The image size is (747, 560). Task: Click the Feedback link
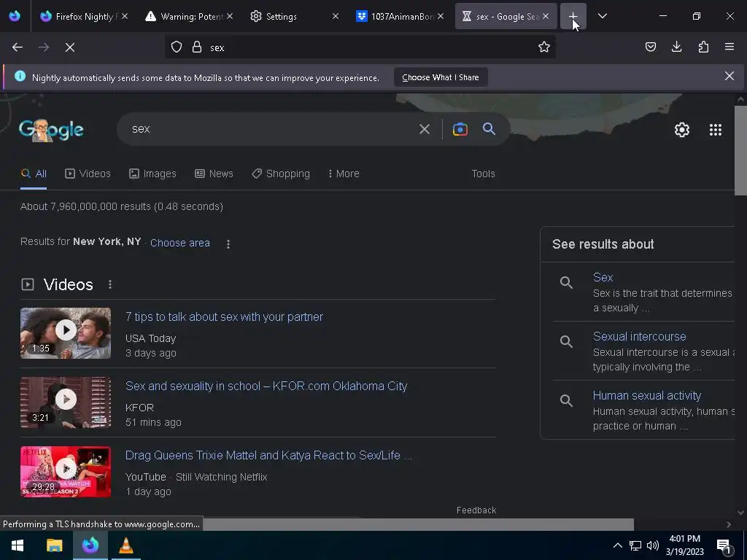click(x=476, y=510)
